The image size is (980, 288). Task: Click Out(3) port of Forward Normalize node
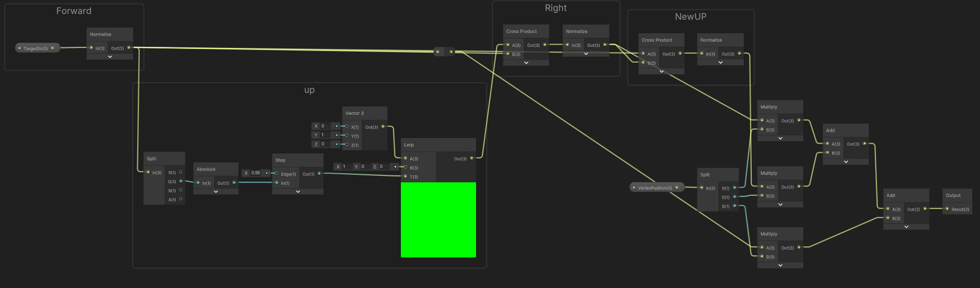pos(129,48)
